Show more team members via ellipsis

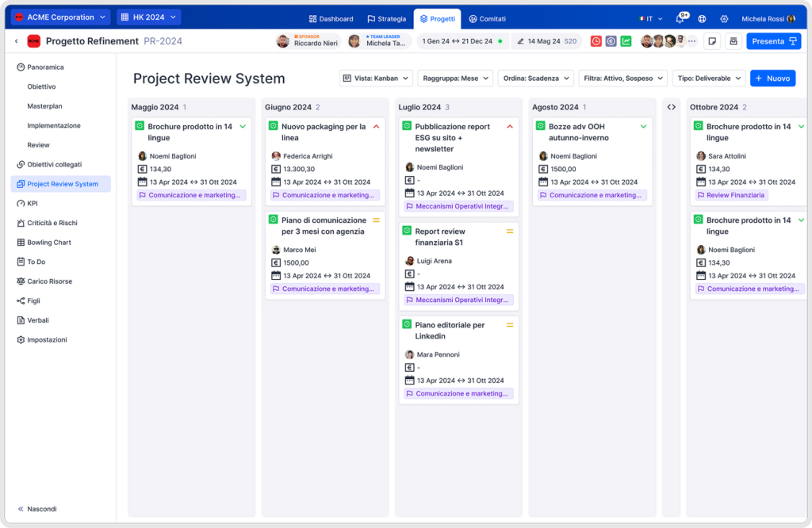coord(691,41)
